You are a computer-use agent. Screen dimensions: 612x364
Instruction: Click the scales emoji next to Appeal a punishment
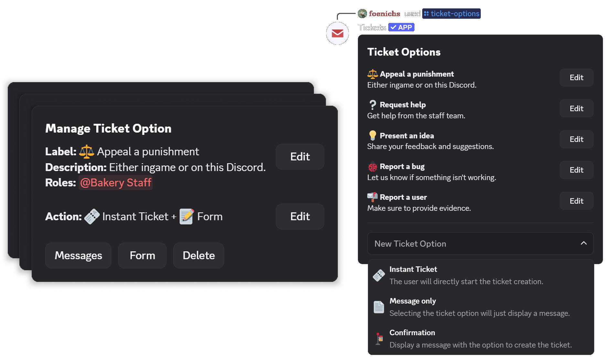click(372, 74)
